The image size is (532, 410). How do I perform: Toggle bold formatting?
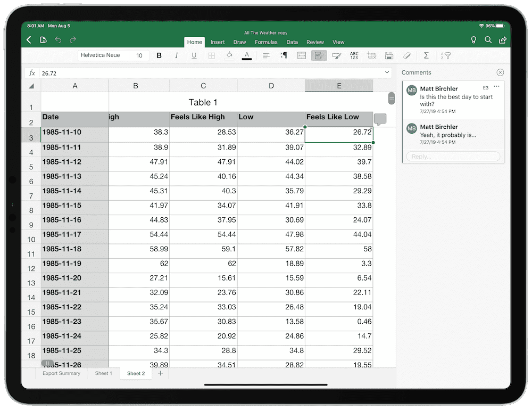tap(159, 55)
